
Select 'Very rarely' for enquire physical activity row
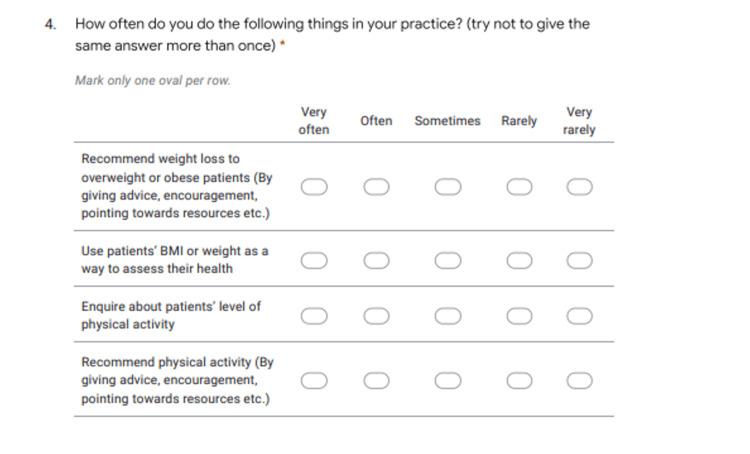(580, 316)
